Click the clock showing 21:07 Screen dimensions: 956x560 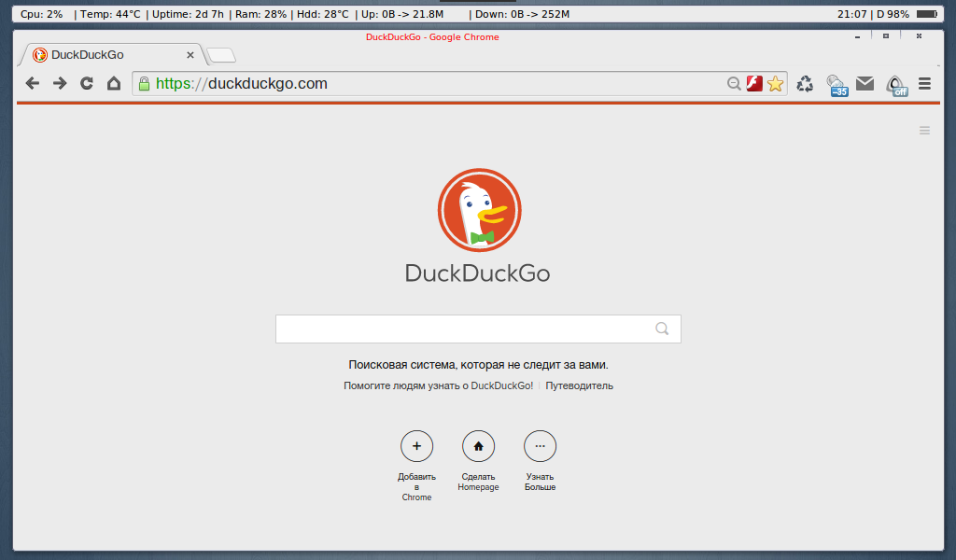pos(851,14)
